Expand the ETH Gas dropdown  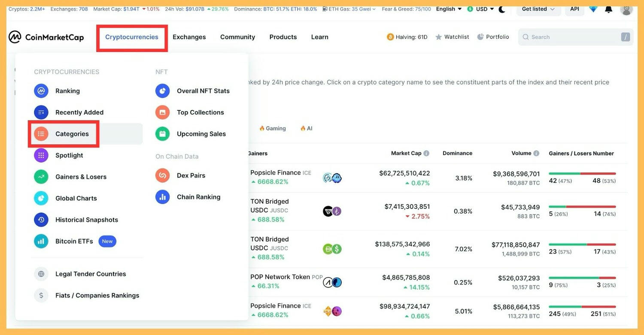349,9
